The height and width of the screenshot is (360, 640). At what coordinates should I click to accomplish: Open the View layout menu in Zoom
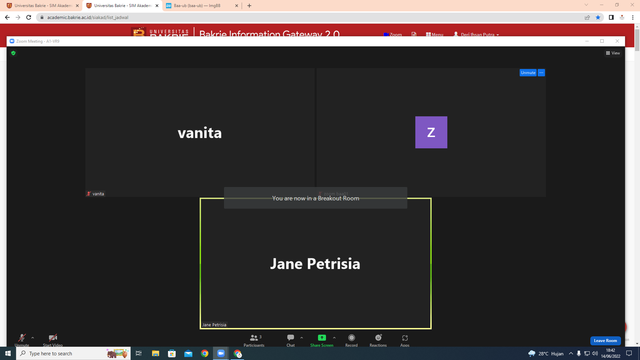(x=613, y=53)
